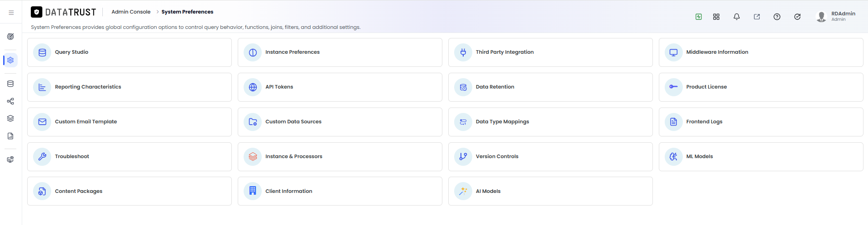Screen dimensions: 868x225
Task: Click the notifications bell icon
Action: pos(737,17)
